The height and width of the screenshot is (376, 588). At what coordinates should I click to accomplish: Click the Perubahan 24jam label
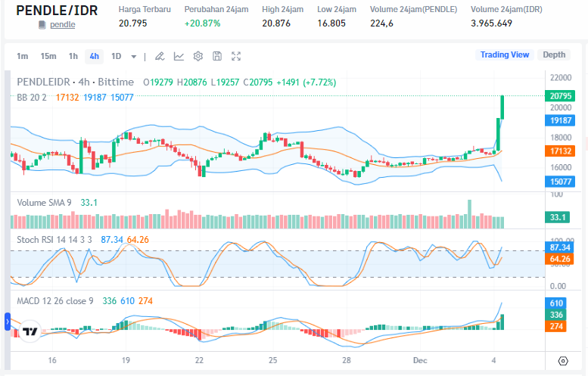pyautogui.click(x=216, y=9)
